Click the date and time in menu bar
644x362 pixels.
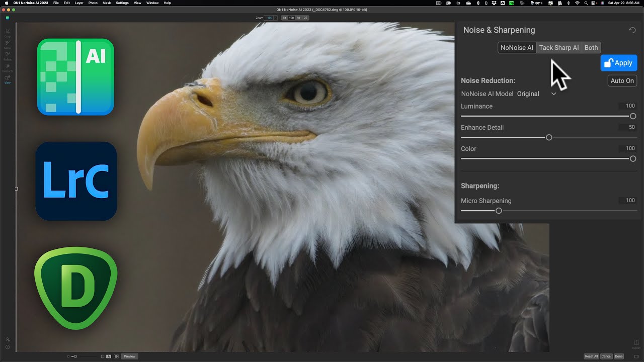pos(624,3)
